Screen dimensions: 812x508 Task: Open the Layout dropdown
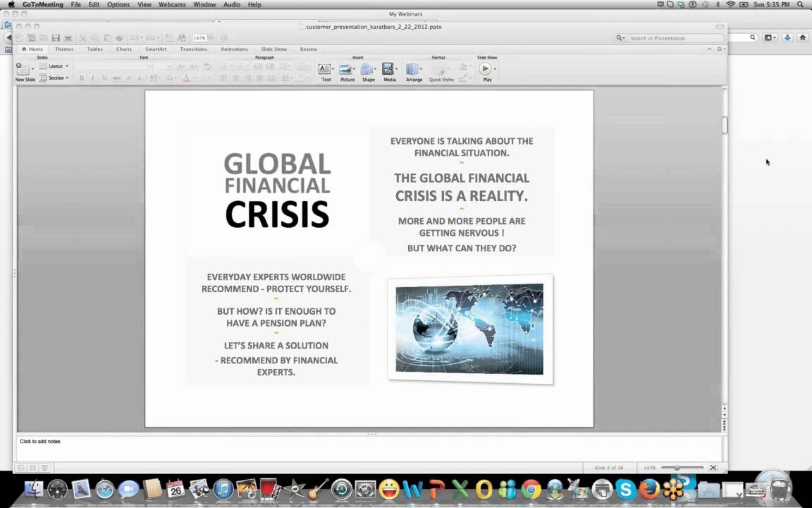point(55,66)
